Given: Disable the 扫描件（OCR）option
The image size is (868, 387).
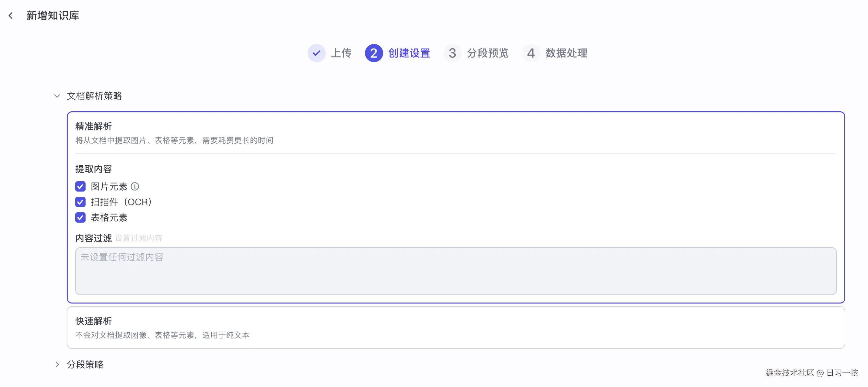Looking at the screenshot, I should (80, 202).
